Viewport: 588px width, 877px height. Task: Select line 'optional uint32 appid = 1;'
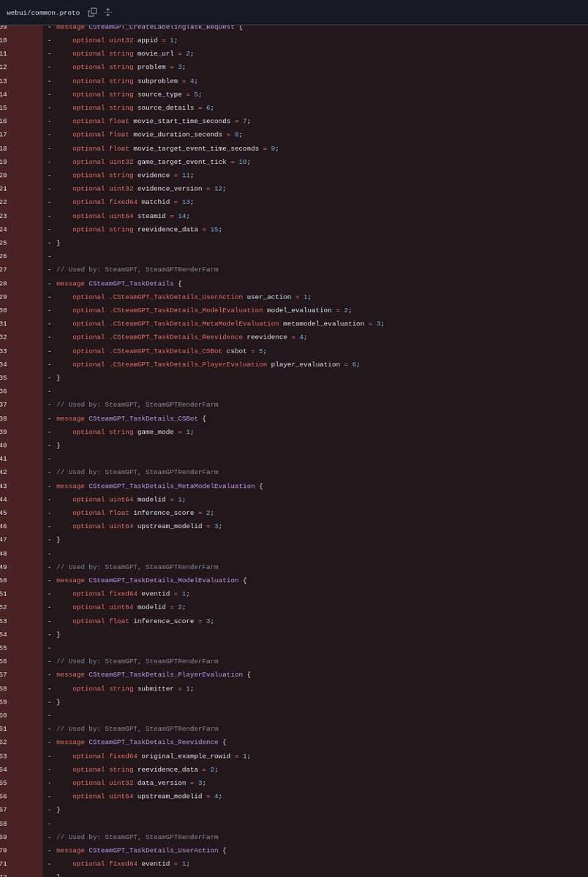pyautogui.click(x=125, y=40)
